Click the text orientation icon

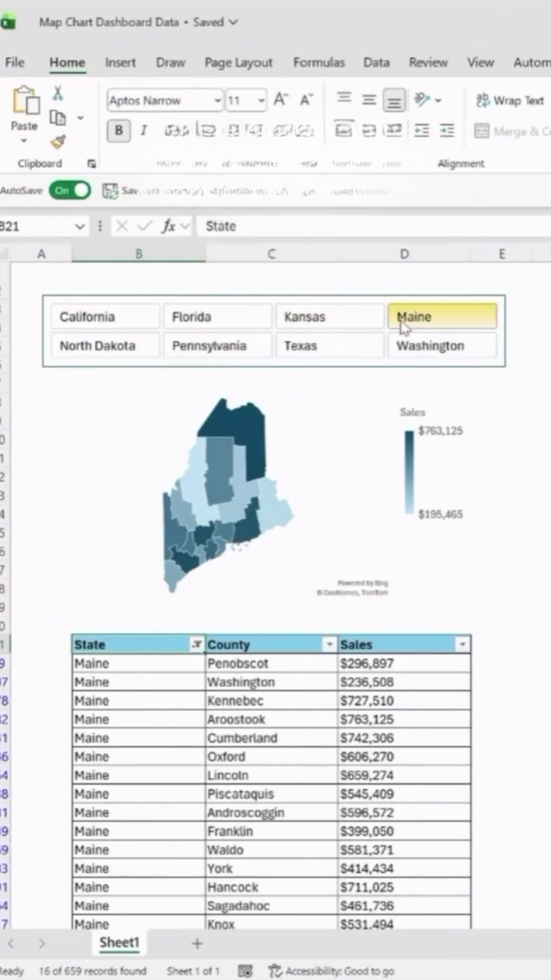[422, 99]
